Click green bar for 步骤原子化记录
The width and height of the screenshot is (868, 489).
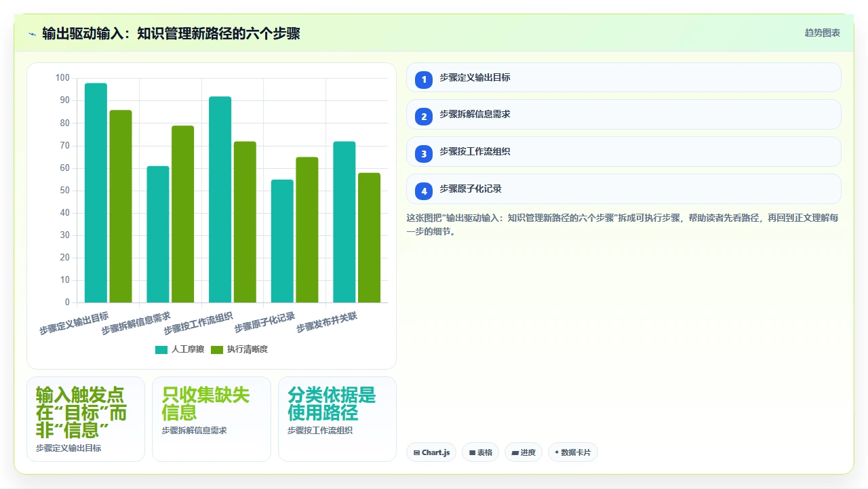tap(307, 230)
